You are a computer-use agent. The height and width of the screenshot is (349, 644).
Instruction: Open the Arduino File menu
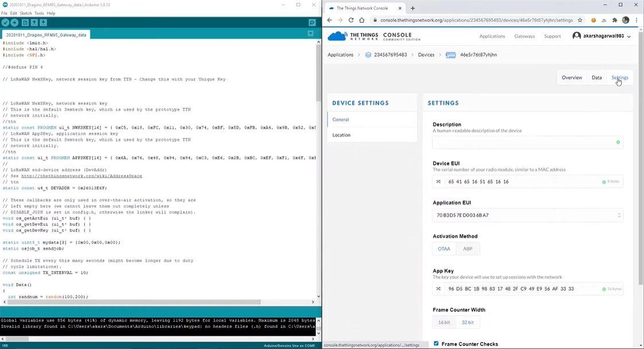(x=4, y=13)
